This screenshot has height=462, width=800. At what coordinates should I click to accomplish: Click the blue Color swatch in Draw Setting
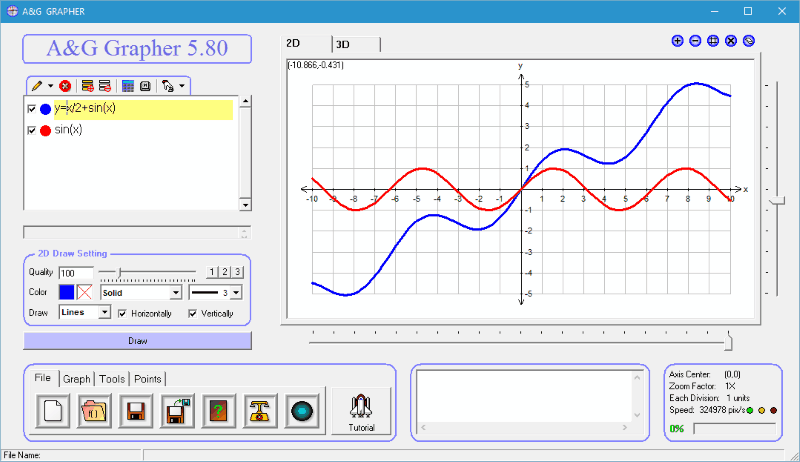point(67,292)
